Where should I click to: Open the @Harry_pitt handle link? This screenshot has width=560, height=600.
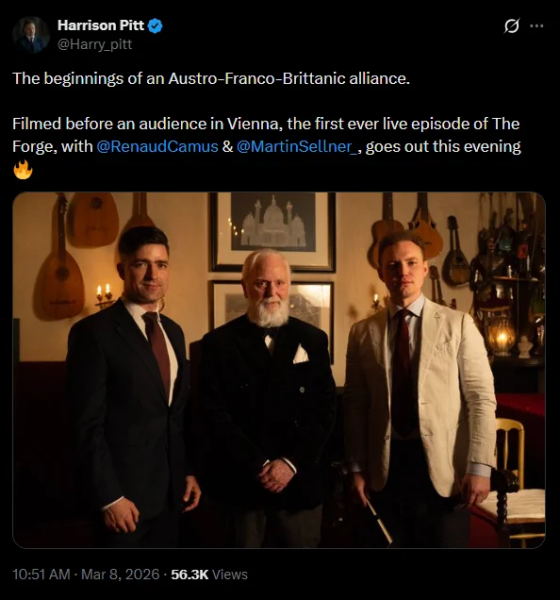pyautogui.click(x=95, y=44)
